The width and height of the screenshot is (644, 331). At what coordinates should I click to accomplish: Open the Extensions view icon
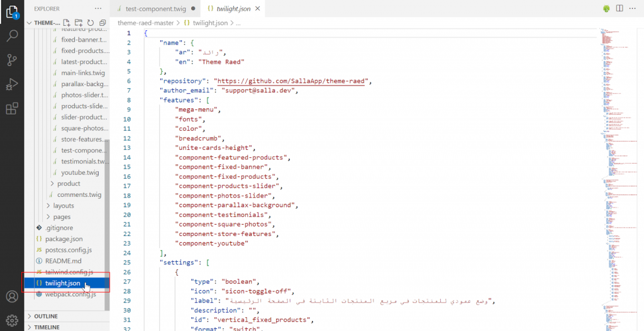coord(12,109)
